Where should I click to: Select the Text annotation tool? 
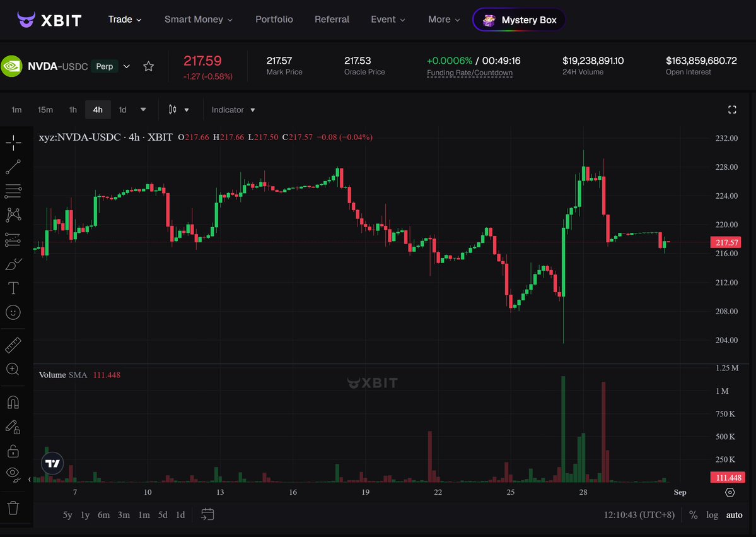13,288
